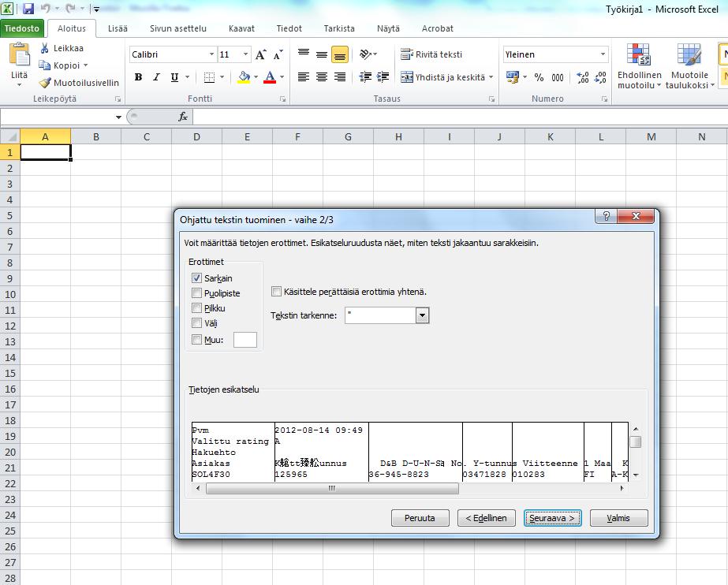Click the Liitä paste icon
Screen dimensions: 728x585
[x=19, y=54]
